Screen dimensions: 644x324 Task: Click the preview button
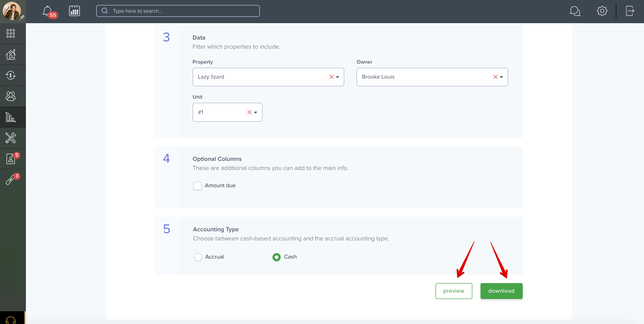point(453,291)
